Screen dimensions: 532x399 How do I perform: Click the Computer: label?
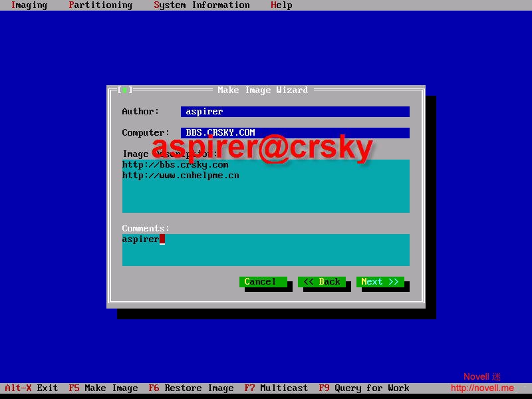pos(146,132)
